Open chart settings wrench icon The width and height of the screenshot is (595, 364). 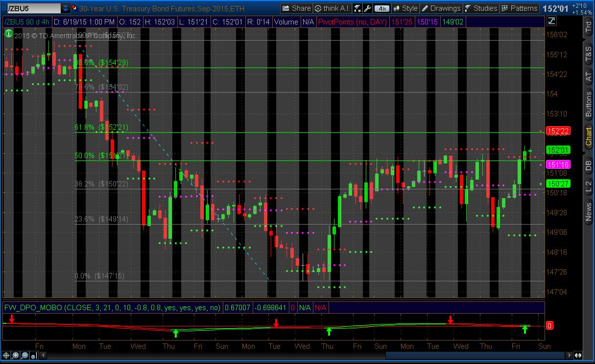(367, 8)
